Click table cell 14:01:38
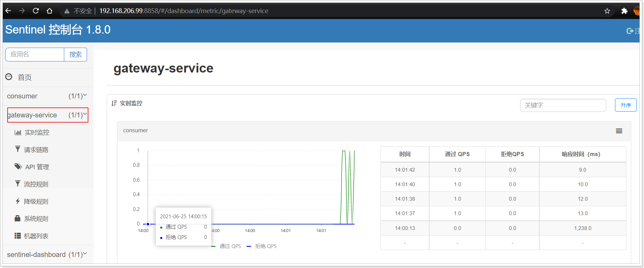The image size is (644, 268). 405,199
